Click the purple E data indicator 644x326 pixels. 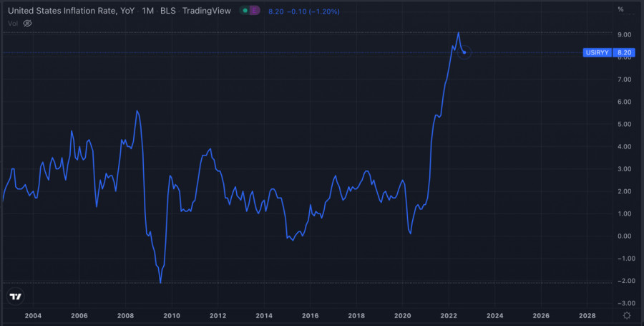coord(255,11)
